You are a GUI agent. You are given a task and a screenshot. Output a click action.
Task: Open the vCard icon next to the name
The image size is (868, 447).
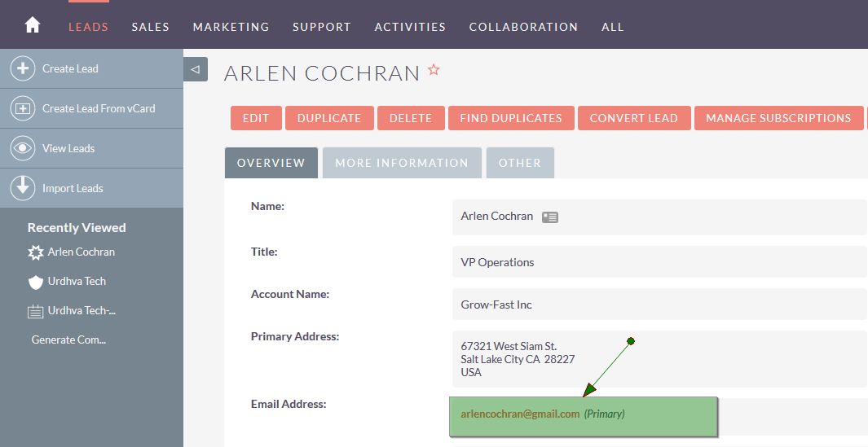549,217
